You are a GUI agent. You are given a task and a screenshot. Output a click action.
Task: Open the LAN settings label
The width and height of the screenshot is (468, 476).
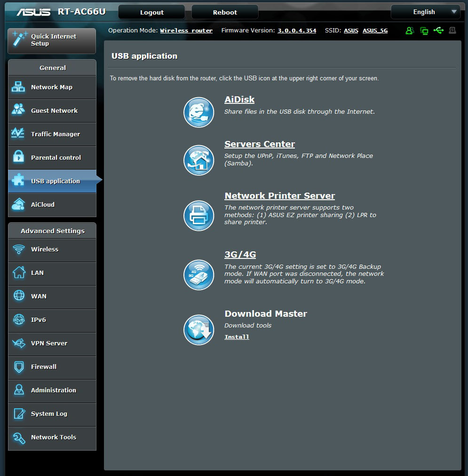click(x=37, y=273)
